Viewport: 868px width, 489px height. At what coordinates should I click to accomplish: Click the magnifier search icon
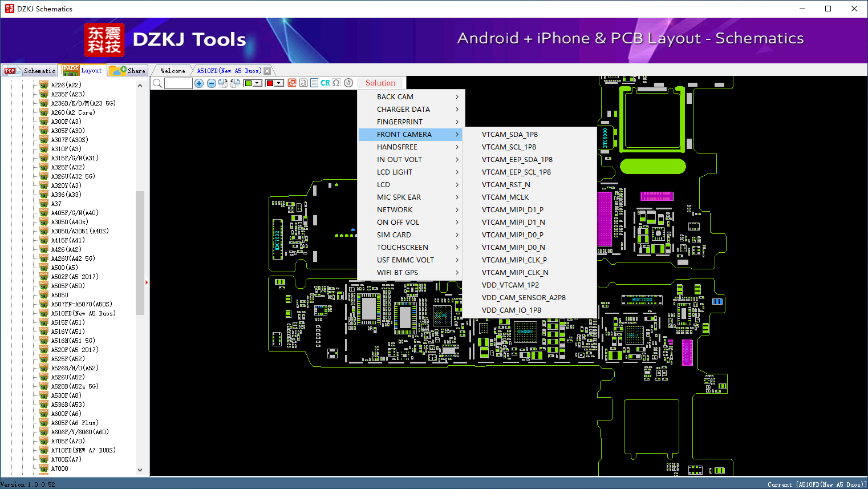[157, 83]
